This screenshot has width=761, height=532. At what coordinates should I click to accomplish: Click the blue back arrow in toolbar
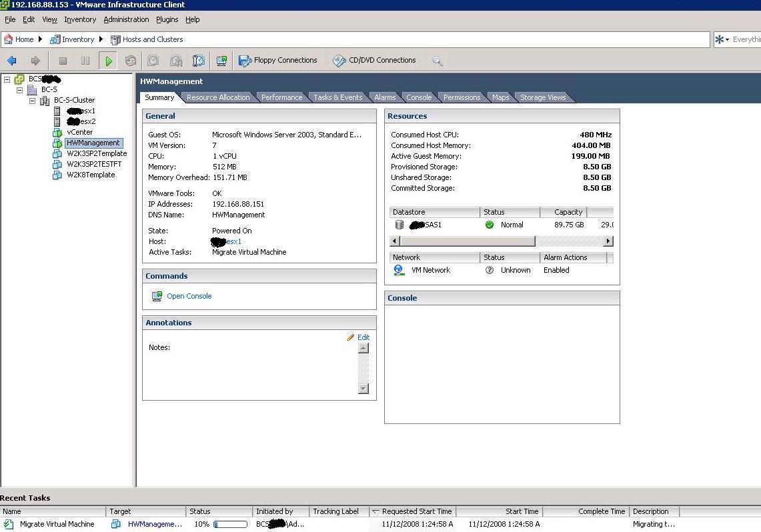(x=12, y=61)
